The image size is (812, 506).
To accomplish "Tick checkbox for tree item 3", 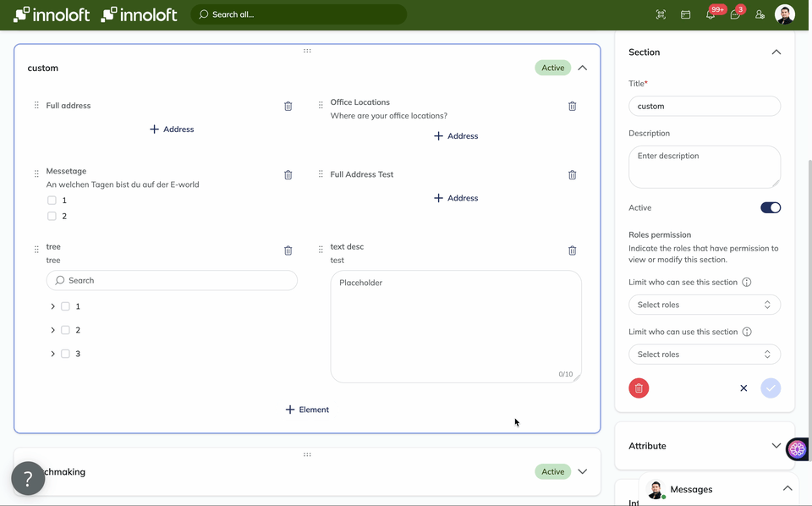I will tap(65, 354).
